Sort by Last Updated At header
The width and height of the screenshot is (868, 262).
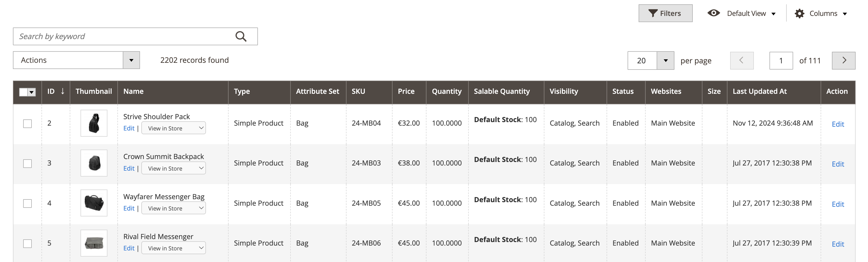click(759, 91)
